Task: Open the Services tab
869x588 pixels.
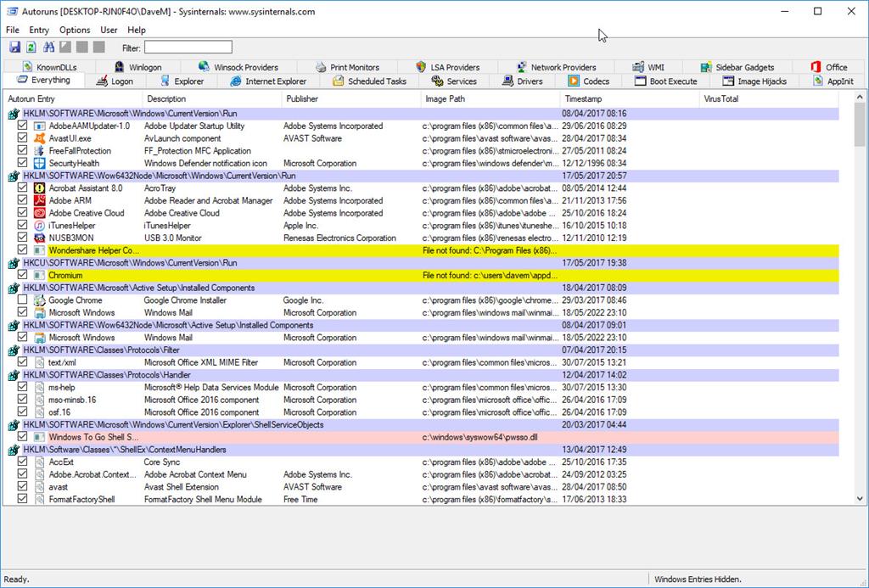Action: (x=454, y=81)
